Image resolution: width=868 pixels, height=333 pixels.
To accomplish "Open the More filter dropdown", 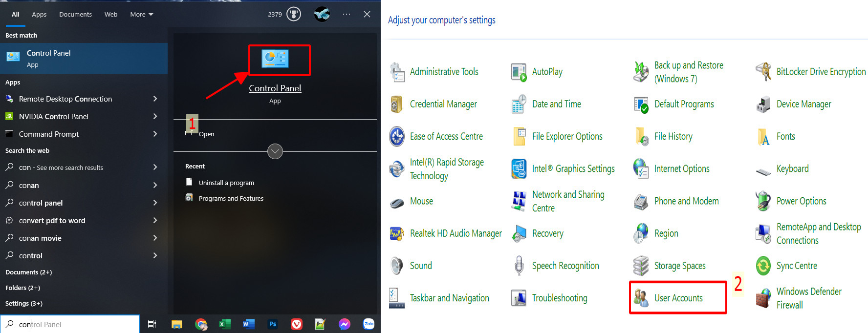I will point(142,15).
